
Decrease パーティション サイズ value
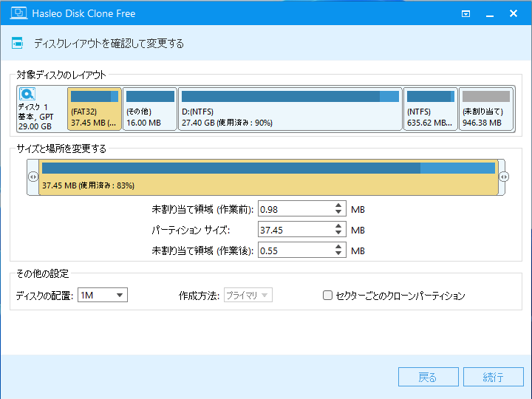(x=338, y=233)
